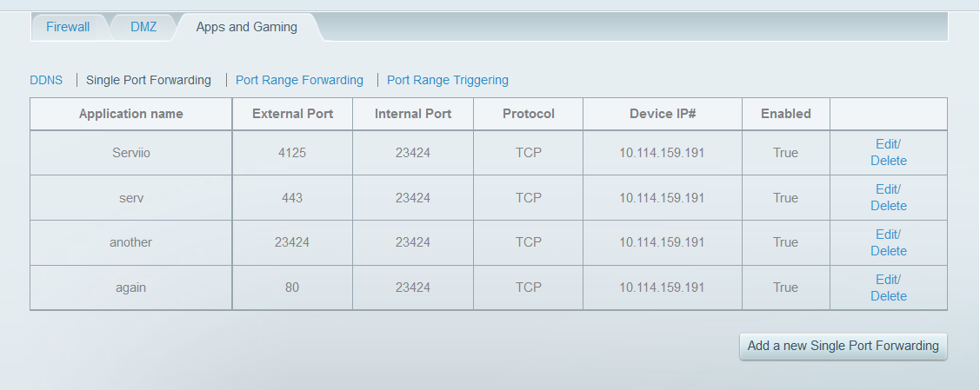This screenshot has width=980, height=390.
Task: Go to Port Range Forwarding
Action: click(299, 80)
